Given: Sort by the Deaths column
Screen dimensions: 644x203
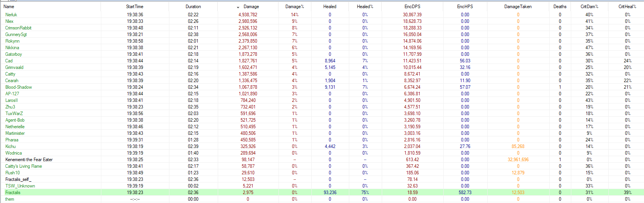Looking at the screenshot, I should coord(560,7).
